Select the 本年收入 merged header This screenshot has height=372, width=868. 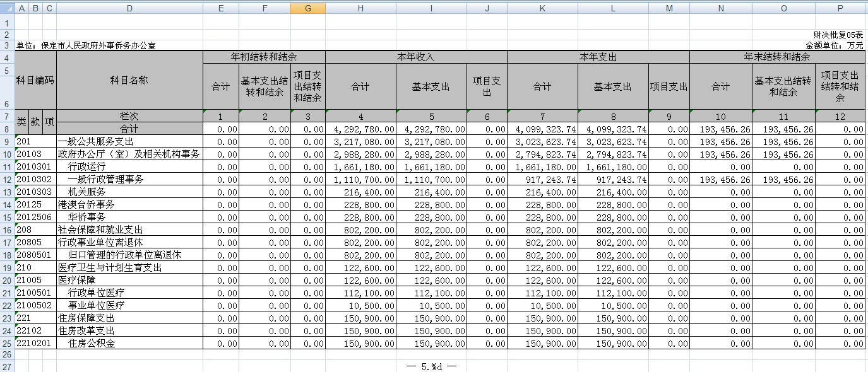tap(415, 57)
